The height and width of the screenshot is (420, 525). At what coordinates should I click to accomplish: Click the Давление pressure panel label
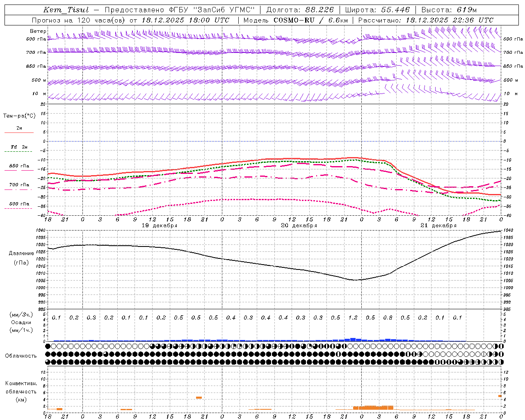point(21,253)
